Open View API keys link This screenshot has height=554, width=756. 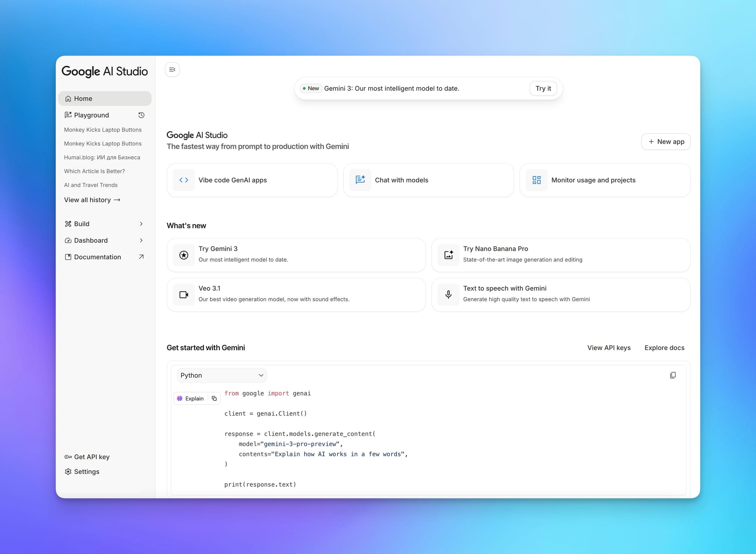tap(609, 348)
